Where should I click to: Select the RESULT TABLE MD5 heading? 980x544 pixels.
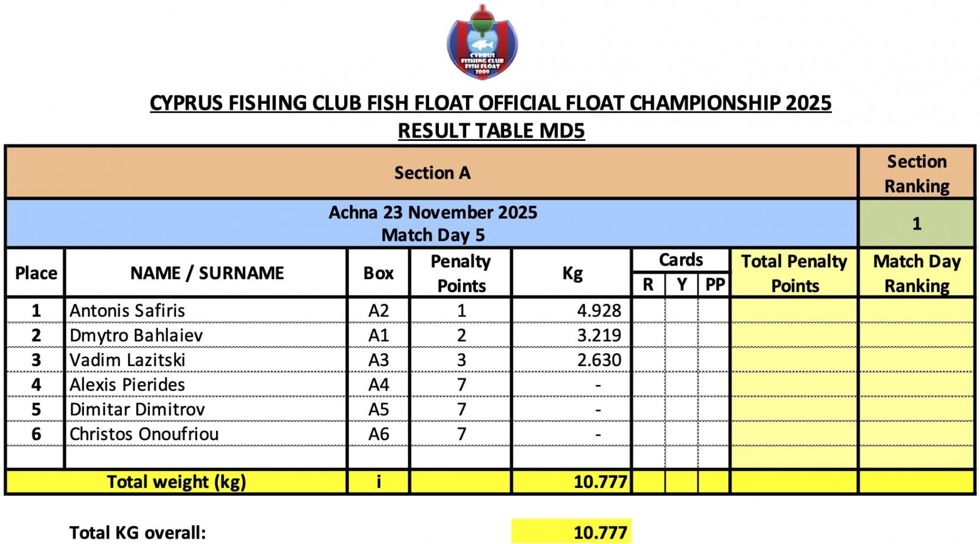point(491,131)
